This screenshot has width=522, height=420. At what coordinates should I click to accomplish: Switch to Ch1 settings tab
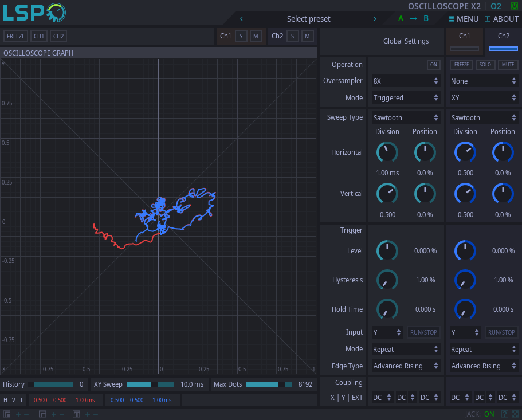click(464, 41)
